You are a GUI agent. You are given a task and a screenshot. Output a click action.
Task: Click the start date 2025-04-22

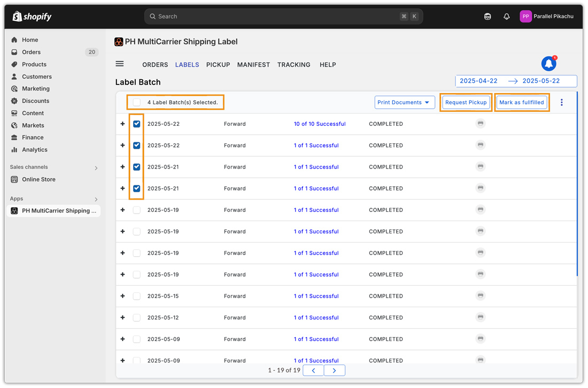(x=478, y=81)
